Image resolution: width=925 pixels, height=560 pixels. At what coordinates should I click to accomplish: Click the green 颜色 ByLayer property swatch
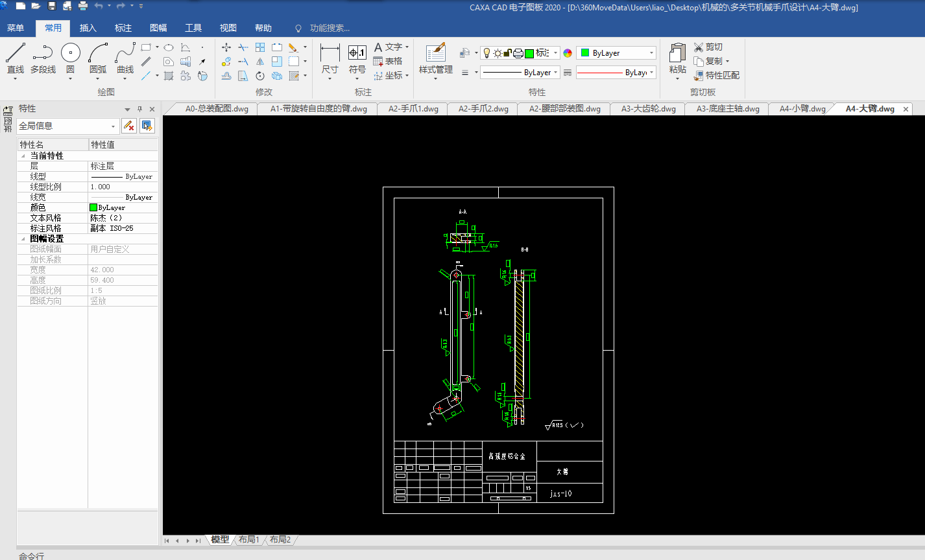[x=93, y=207]
